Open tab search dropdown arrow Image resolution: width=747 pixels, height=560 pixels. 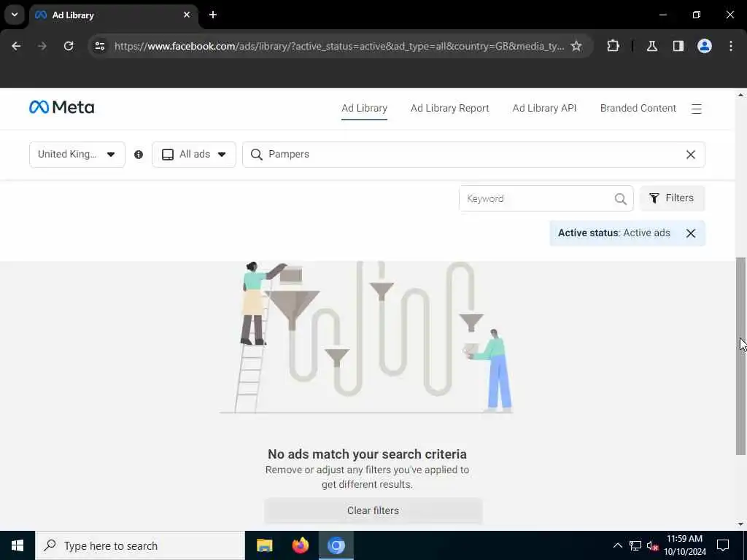(x=15, y=15)
